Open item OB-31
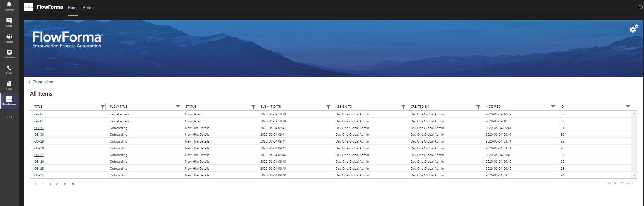 (x=39, y=128)
